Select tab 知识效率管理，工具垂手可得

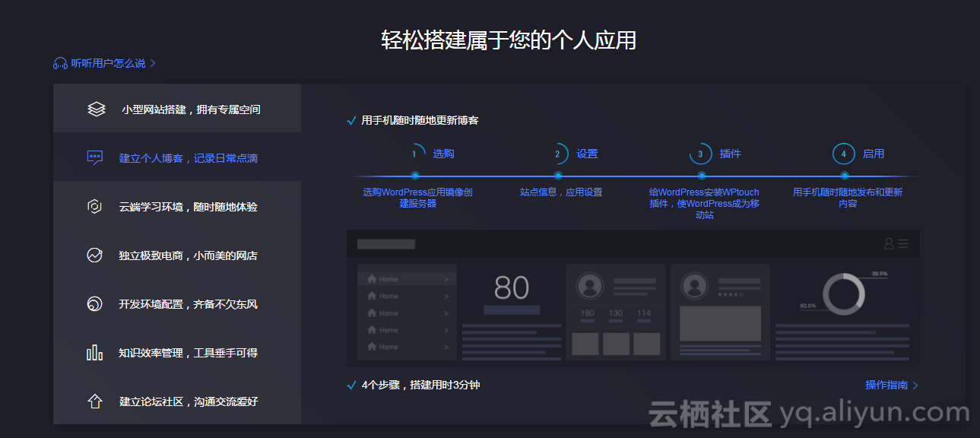pos(177,352)
